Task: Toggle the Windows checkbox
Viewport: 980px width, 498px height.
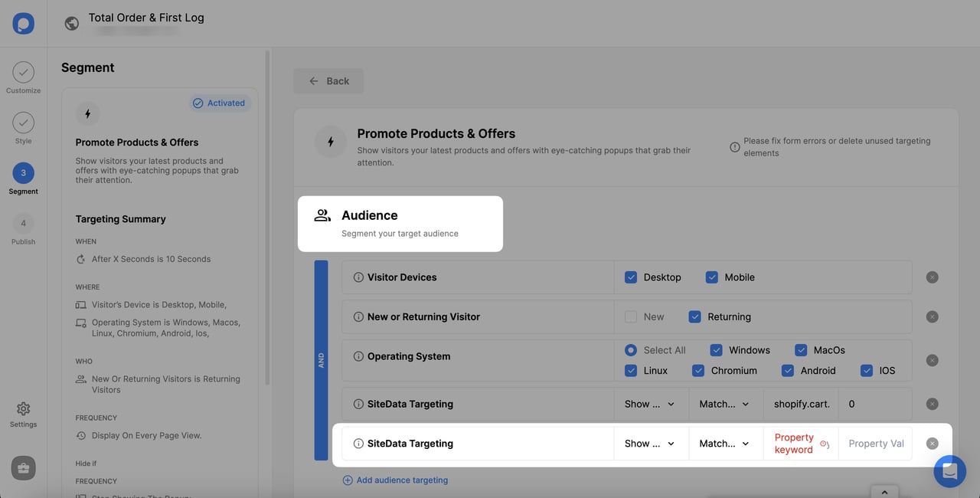Action: click(717, 350)
